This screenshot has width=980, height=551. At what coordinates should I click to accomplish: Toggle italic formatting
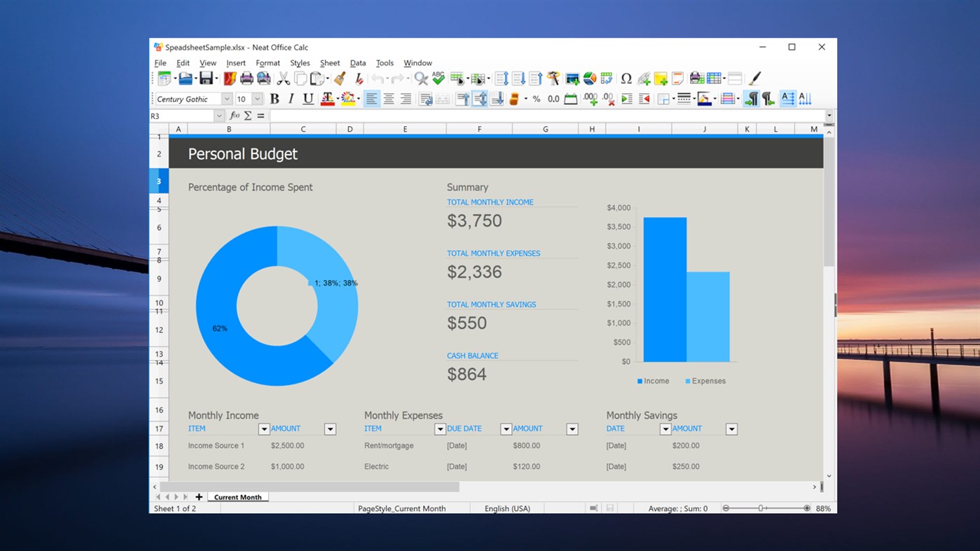(291, 99)
